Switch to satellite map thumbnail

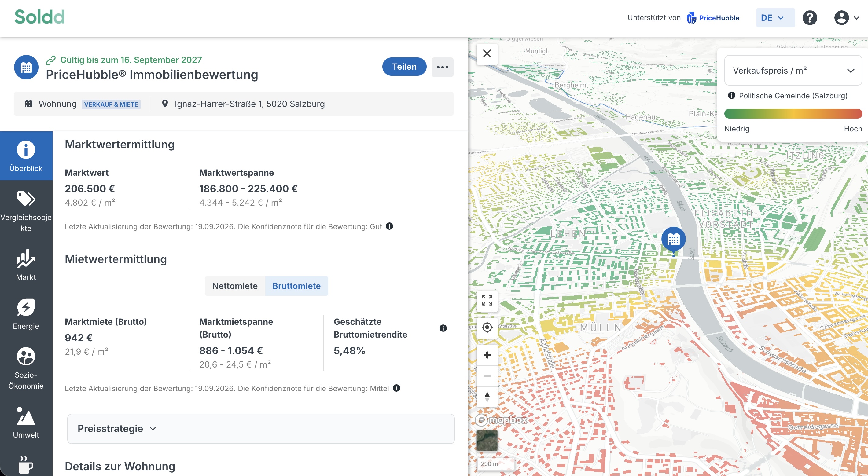487,440
